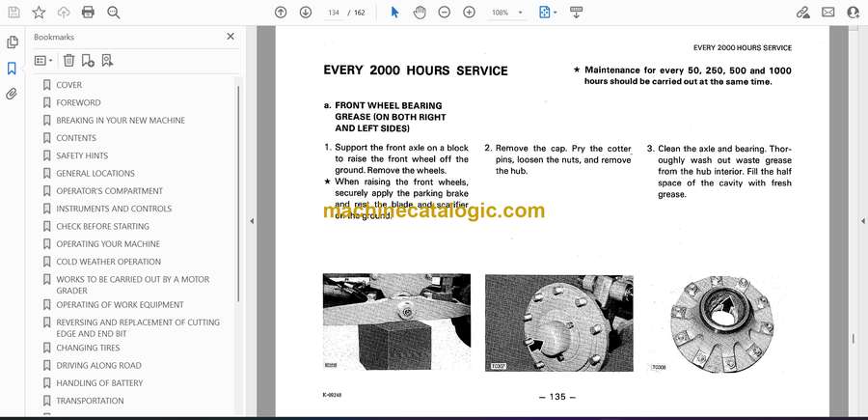Click the bookmarks panel vertical scrollbar
Screen dimensions: 868x420
tap(238, 194)
